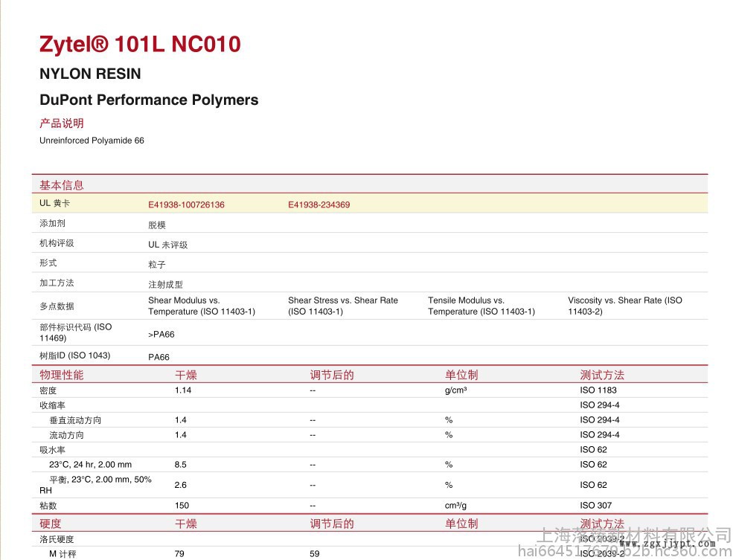Click the 垂直流动方向 row label
Screen dimensions: 736x560
(75, 420)
